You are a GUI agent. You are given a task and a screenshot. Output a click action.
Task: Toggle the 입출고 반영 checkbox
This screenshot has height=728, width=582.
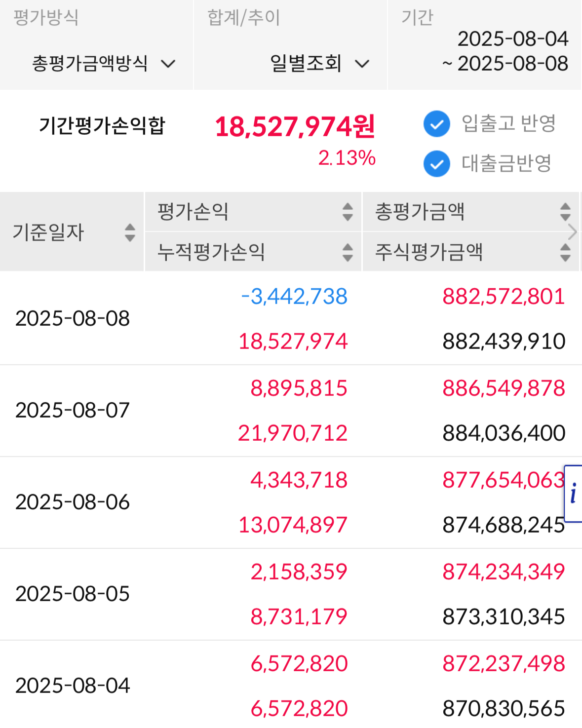pyautogui.click(x=437, y=124)
